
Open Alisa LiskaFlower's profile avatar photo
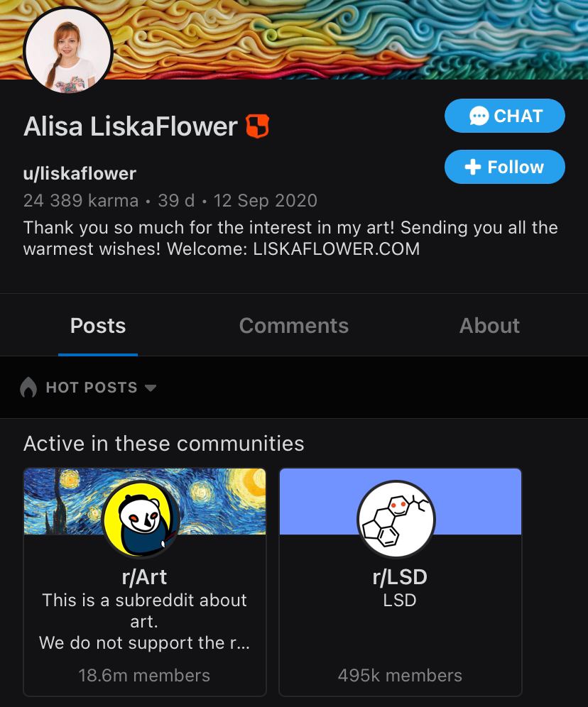[x=67, y=50]
